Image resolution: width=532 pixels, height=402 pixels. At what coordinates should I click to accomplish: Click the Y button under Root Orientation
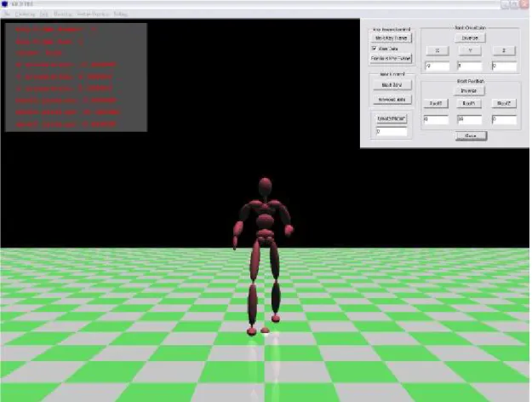pos(470,50)
